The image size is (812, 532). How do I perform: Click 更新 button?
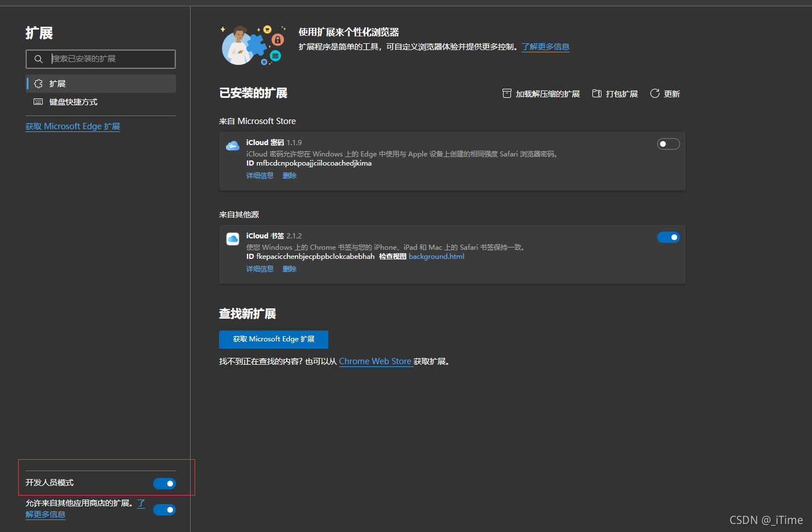pos(665,94)
